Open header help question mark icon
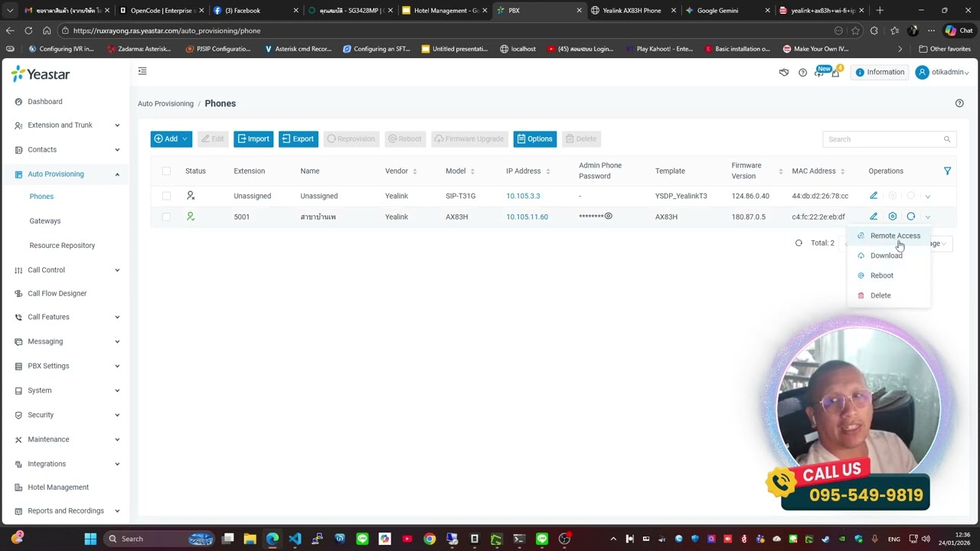Viewport: 980px width, 551px height. coord(802,73)
